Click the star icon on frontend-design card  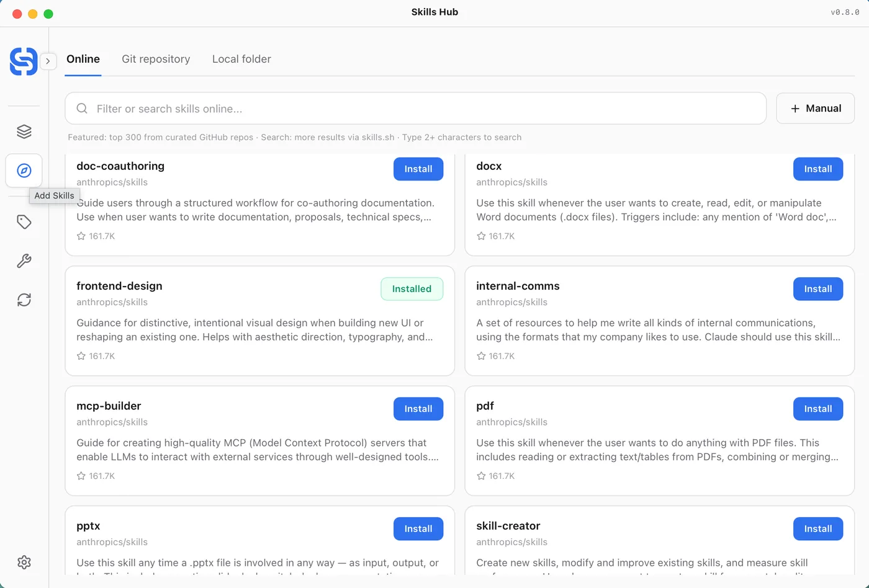[81, 356]
